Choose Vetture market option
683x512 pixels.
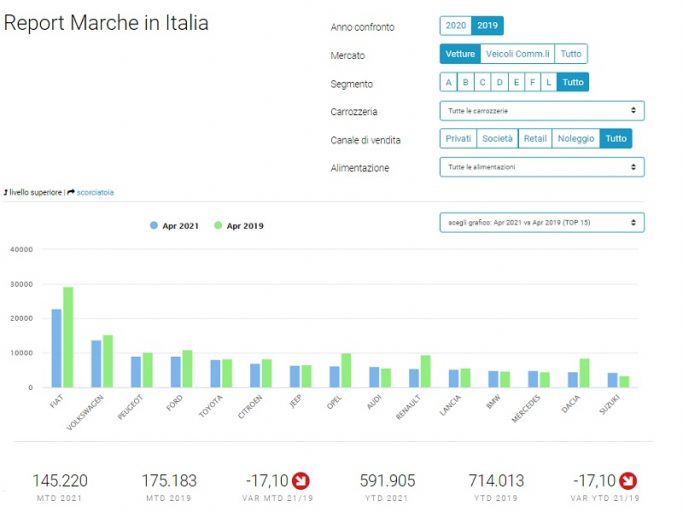click(460, 54)
